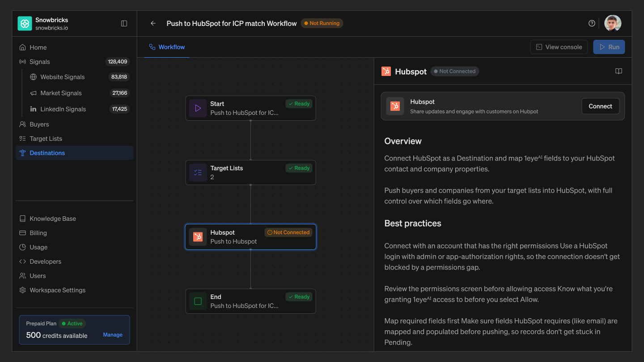The height and width of the screenshot is (362, 644).
Task: Click the 27,166 Market Signals count
Action: tap(120, 93)
